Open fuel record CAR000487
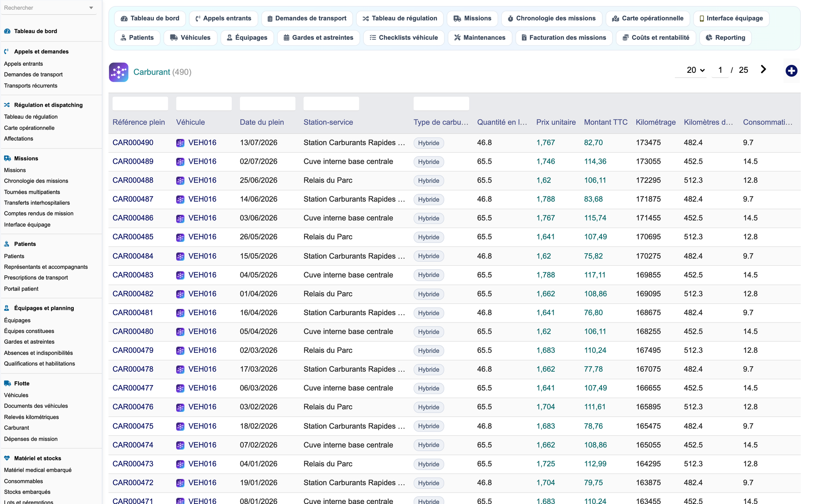Image resolution: width=815 pixels, height=504 pixels. (133, 199)
